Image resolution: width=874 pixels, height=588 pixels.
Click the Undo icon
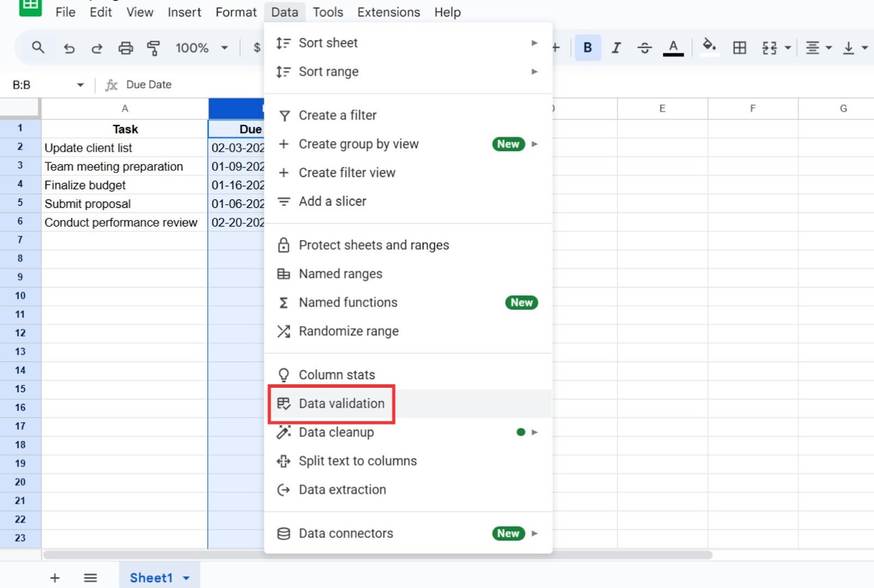[x=69, y=47]
